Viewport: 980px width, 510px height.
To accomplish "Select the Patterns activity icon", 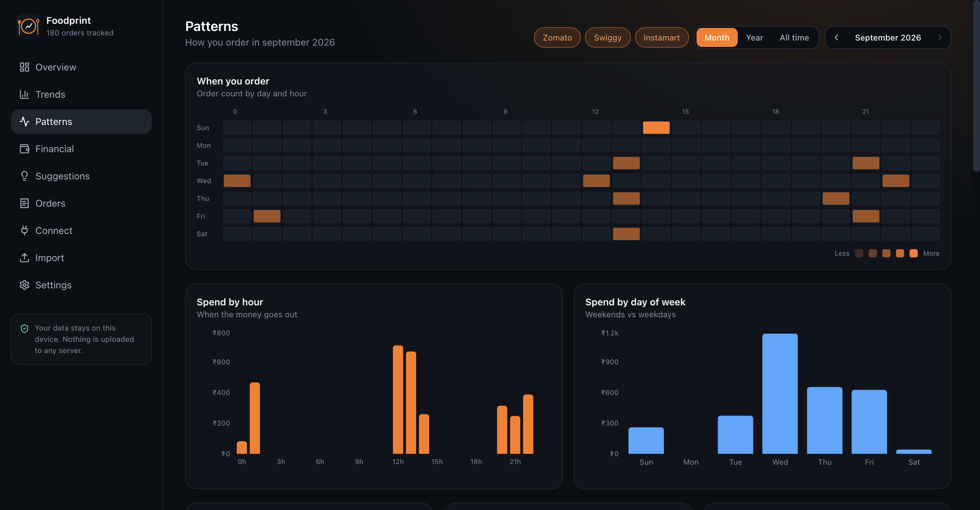I will pyautogui.click(x=24, y=122).
